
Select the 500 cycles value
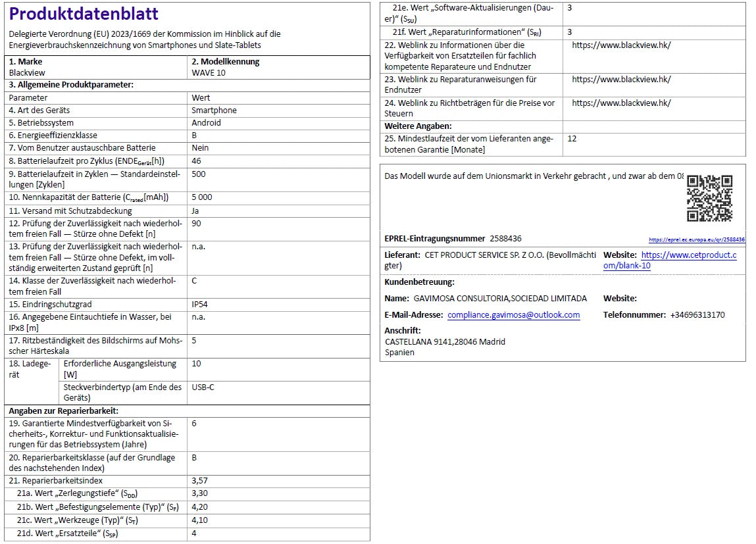point(198,174)
